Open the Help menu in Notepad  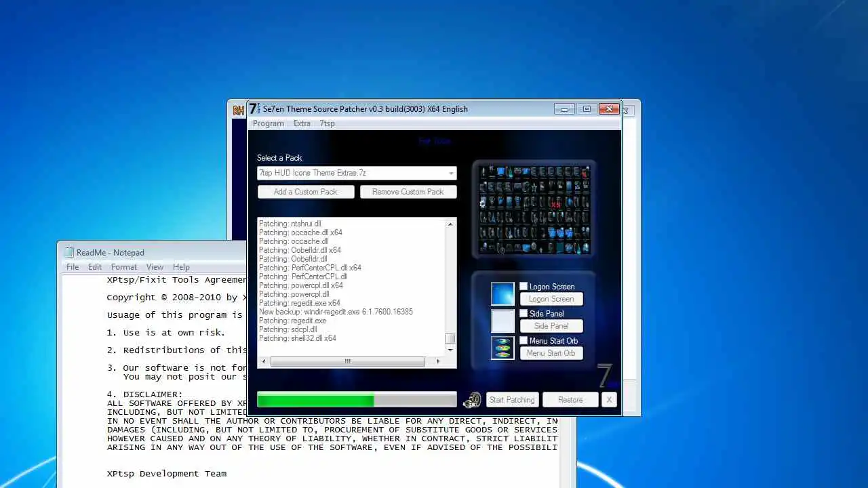pyautogui.click(x=181, y=267)
